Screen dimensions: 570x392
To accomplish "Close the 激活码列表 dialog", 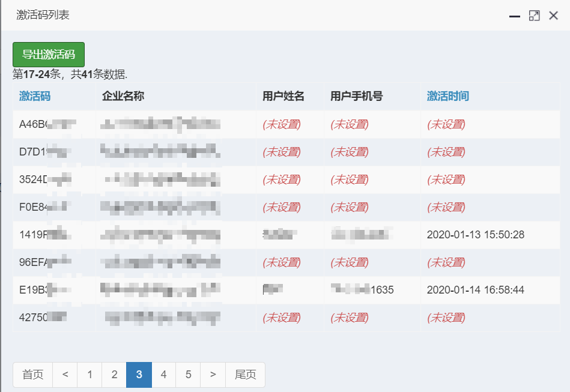I will pos(553,16).
